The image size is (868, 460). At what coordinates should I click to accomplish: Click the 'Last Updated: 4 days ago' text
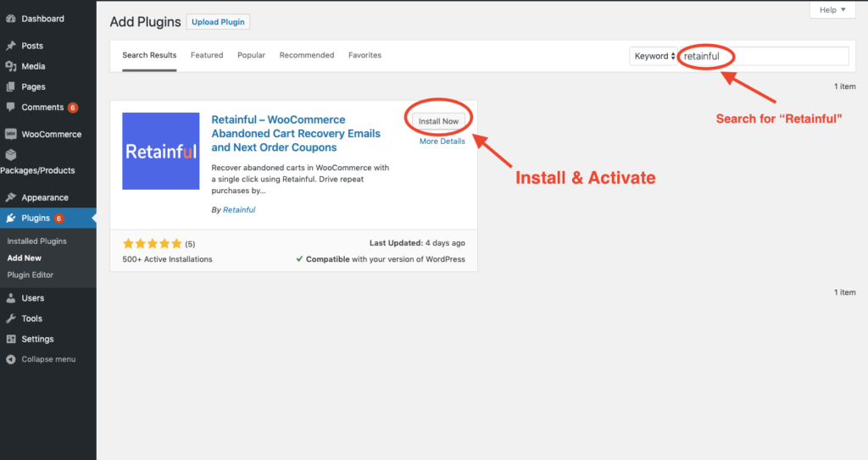coord(417,243)
